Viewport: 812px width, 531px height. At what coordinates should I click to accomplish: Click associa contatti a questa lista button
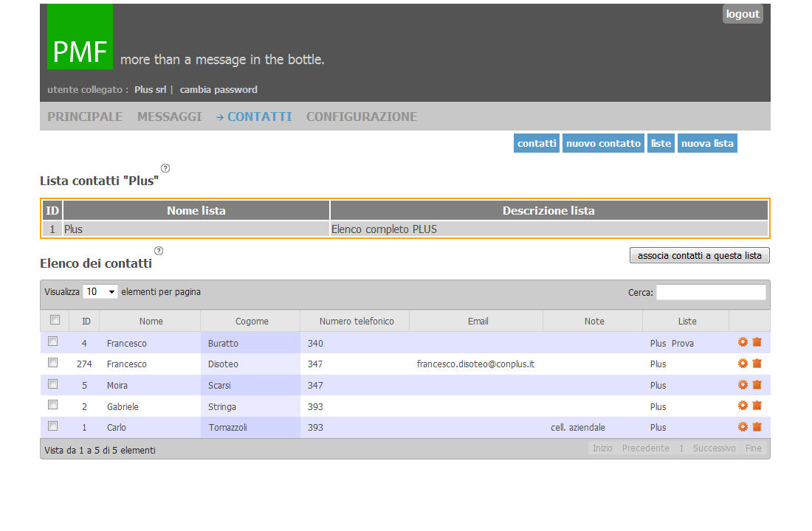click(x=700, y=255)
